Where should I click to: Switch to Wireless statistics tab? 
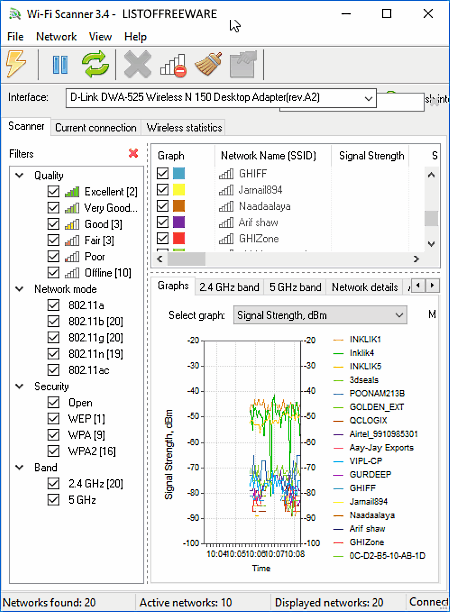[x=184, y=128]
